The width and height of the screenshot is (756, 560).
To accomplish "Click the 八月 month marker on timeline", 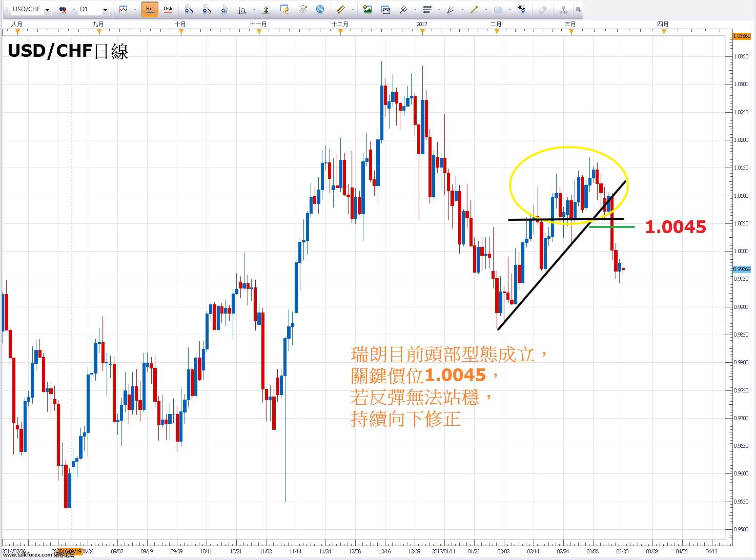I will (x=16, y=24).
